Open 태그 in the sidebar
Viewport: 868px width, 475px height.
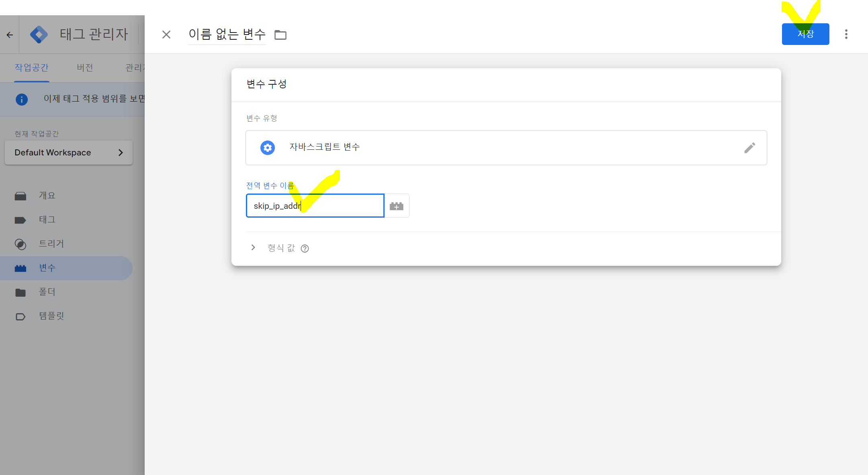(47, 220)
